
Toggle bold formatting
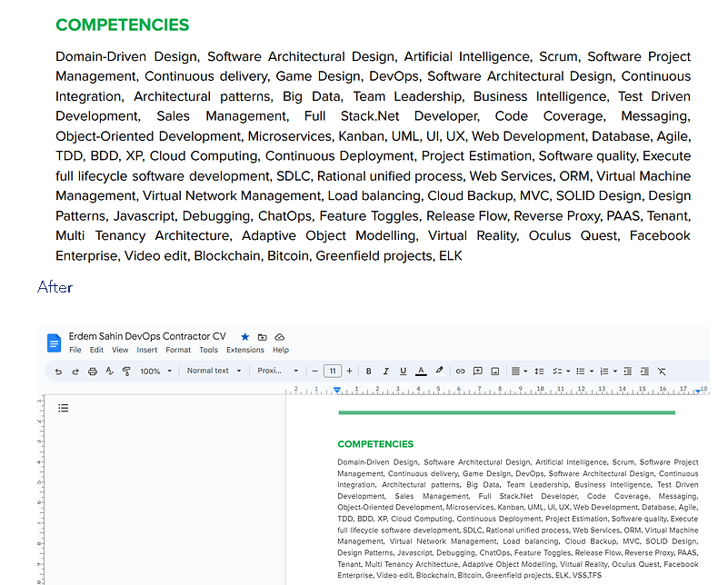point(369,372)
